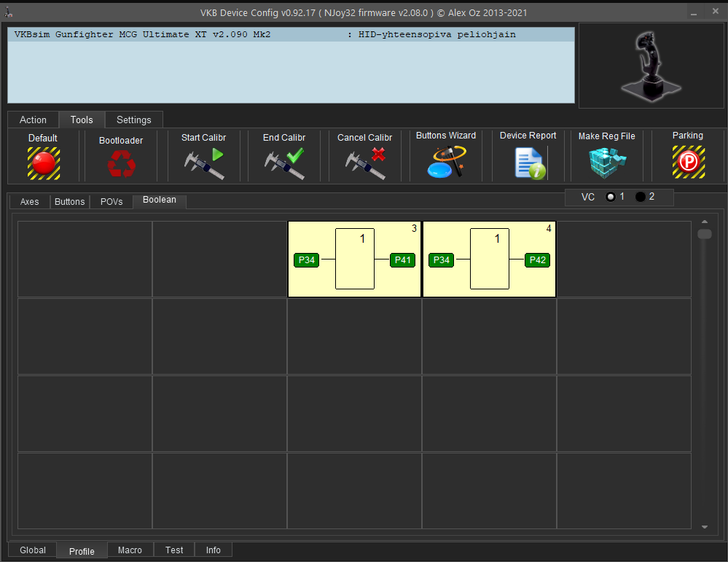Finish calibration with End Calibr icon

(x=284, y=163)
